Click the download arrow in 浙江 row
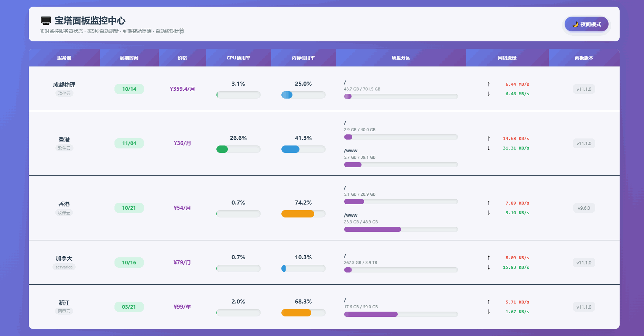This screenshot has height=336, width=644. point(489,312)
